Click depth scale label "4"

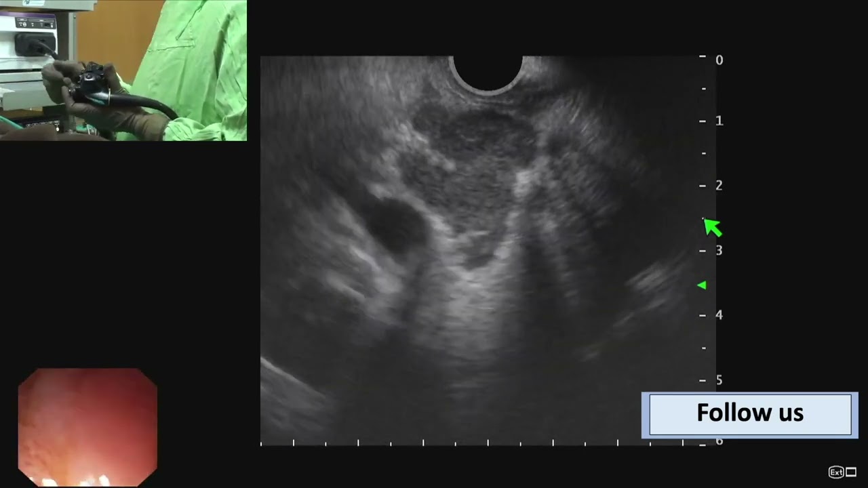pos(719,315)
